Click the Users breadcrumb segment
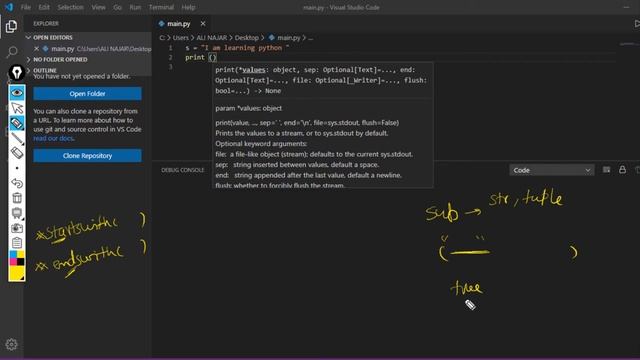Viewport: 640px width, 360px height. [x=180, y=38]
